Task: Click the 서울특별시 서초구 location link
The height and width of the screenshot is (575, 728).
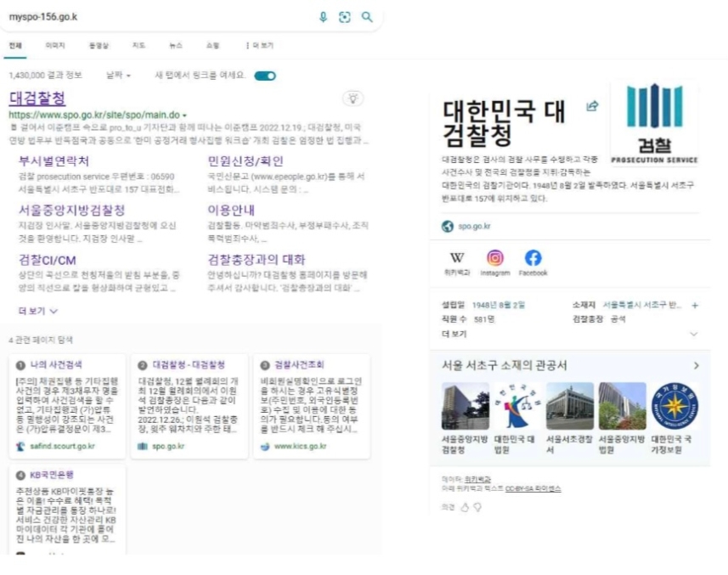Action: (642, 305)
